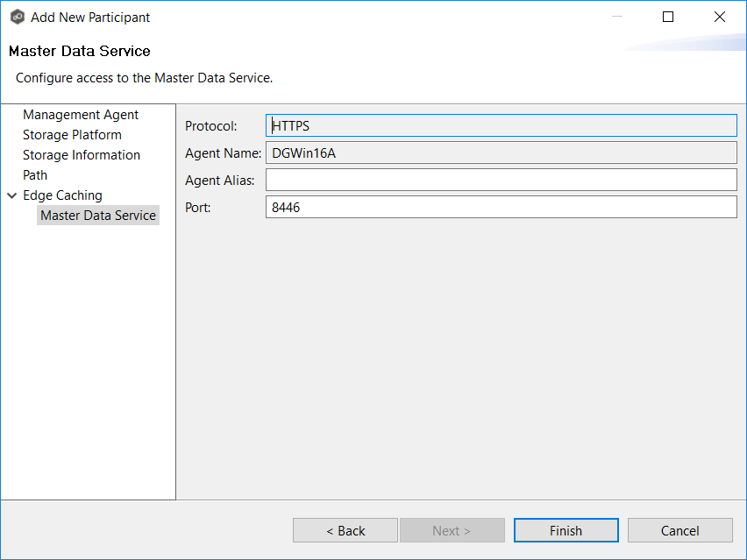The height and width of the screenshot is (560, 747).
Task: Select the Edge Caching tree node
Action: 62,195
